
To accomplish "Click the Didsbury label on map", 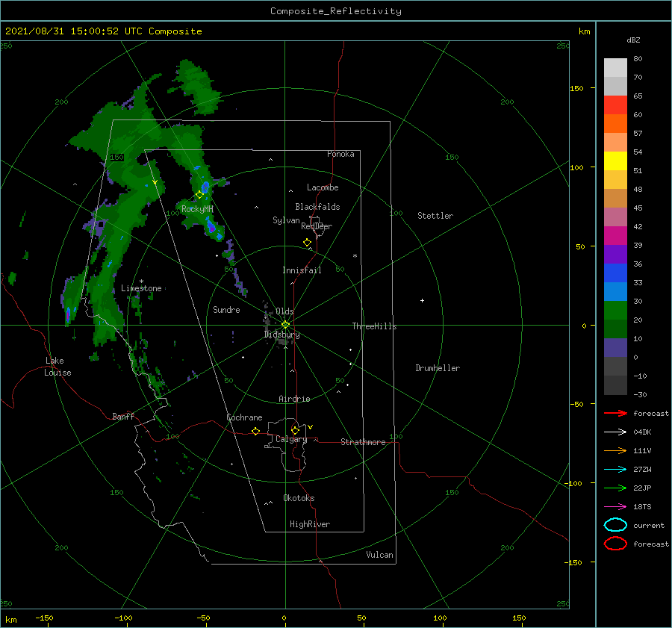I will [x=282, y=335].
